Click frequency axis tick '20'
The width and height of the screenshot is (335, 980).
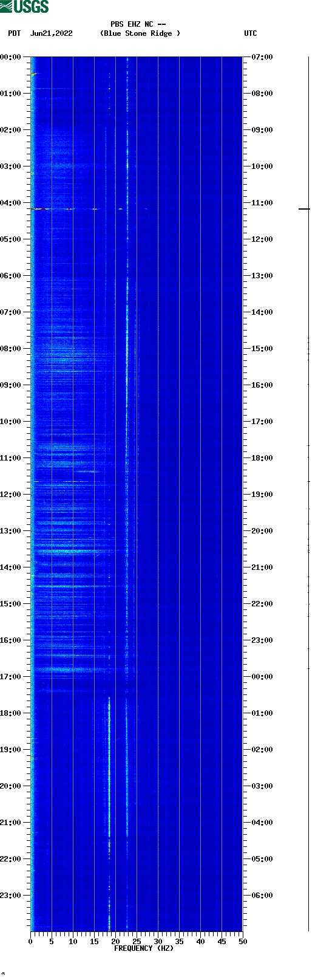point(115,942)
